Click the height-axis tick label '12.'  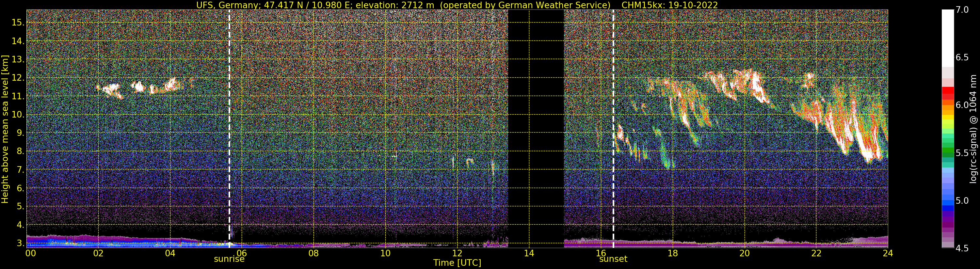(x=18, y=78)
